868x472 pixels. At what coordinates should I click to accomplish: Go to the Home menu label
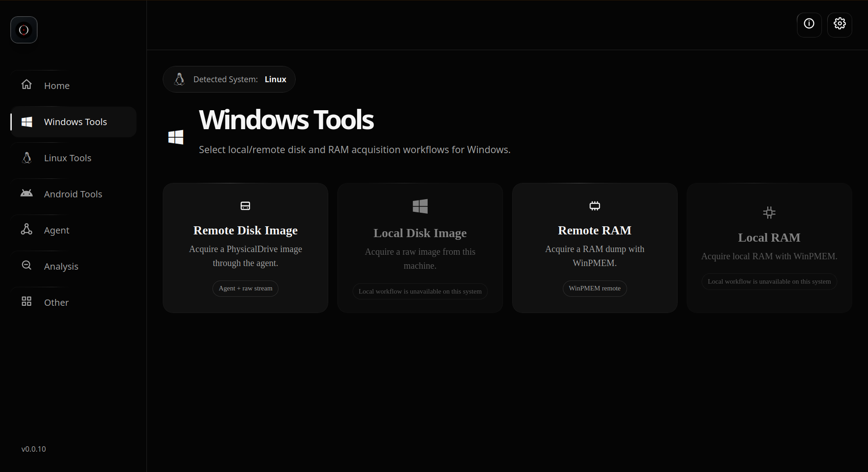(x=57, y=86)
